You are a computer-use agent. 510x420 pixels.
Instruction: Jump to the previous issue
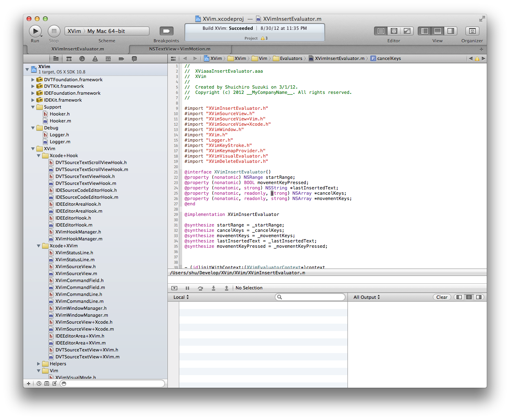[470, 58]
